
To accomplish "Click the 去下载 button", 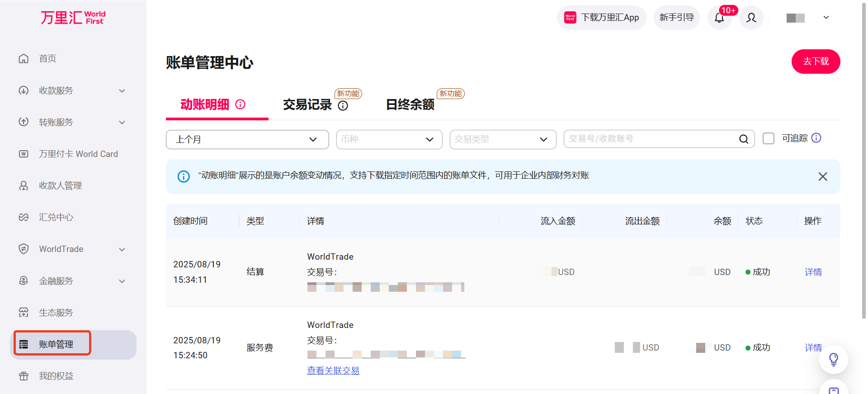I will coord(815,62).
